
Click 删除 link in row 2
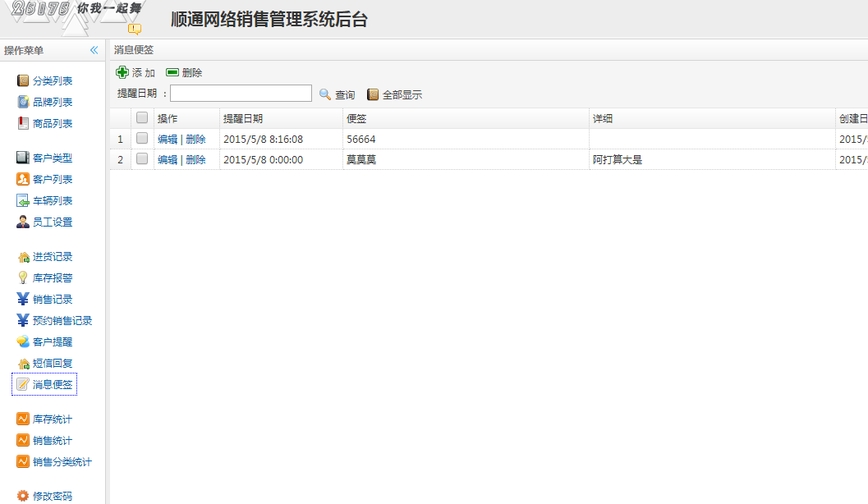[195, 160]
